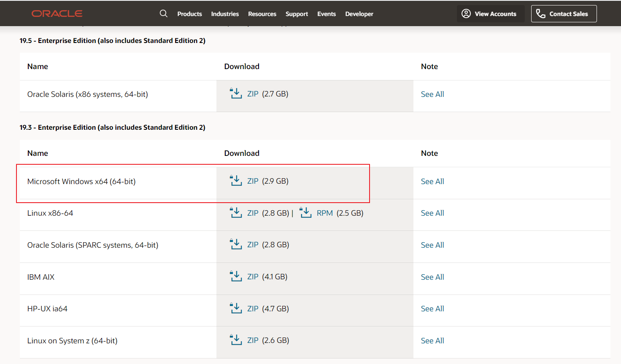Open the search magnifier icon
The width and height of the screenshot is (621, 364).
(164, 13)
